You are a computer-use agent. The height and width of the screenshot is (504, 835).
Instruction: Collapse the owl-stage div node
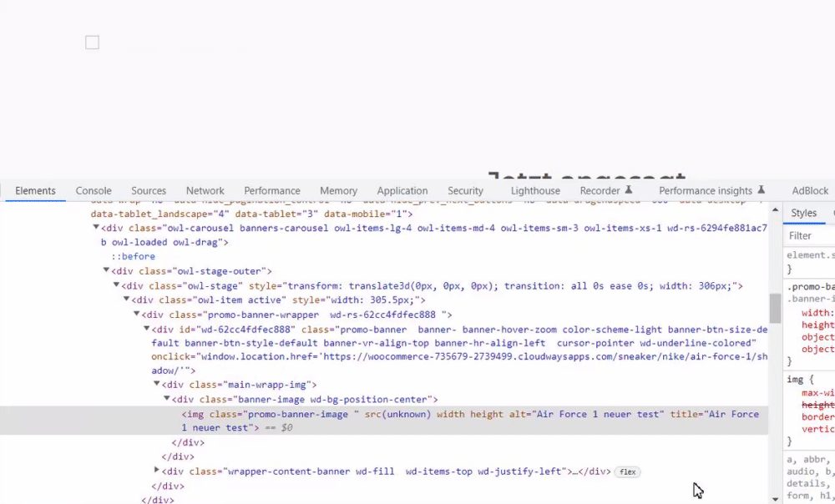click(116, 285)
